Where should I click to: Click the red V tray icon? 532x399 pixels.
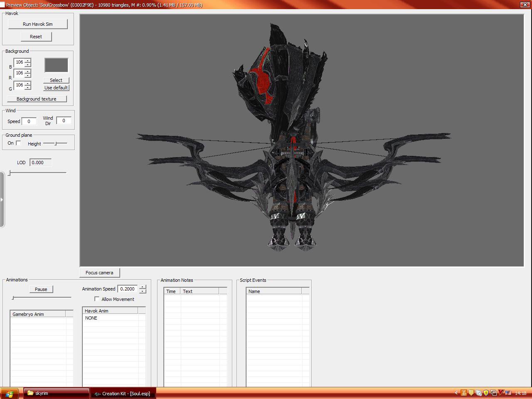point(501,393)
